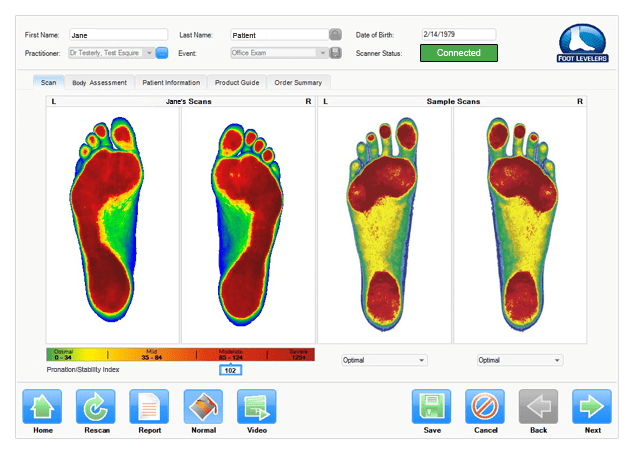Open the Event dropdown showing Office Exam
Viewport: 635px width, 450px height.
(322, 53)
